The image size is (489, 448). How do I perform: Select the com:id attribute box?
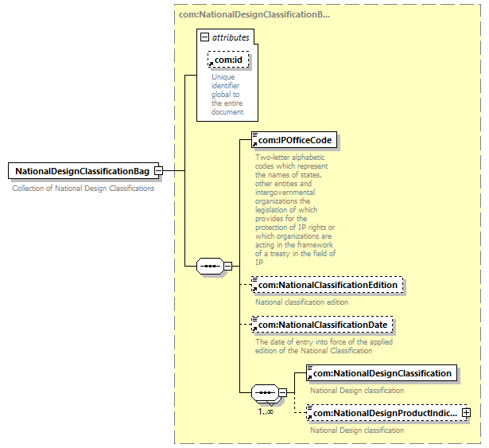click(227, 60)
